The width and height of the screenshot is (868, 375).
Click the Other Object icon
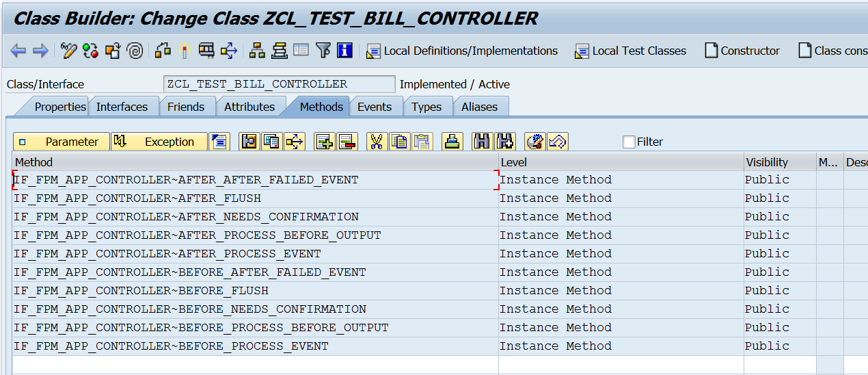point(113,51)
